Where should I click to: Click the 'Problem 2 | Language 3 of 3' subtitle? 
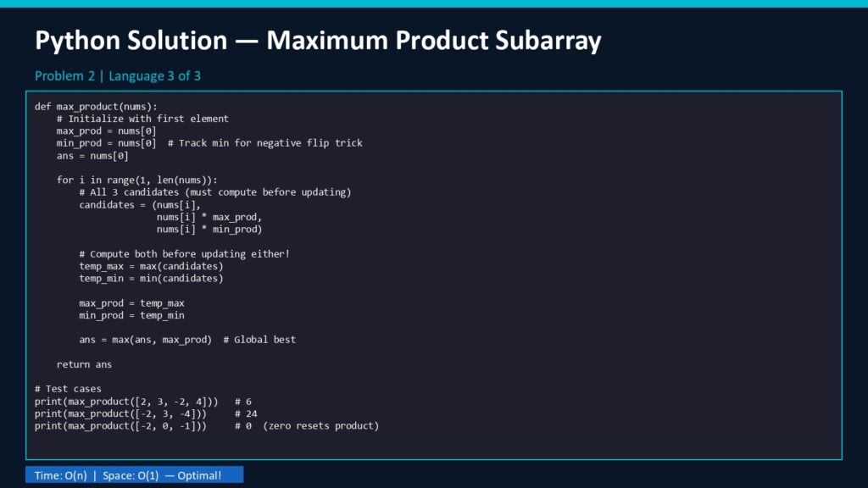point(118,76)
